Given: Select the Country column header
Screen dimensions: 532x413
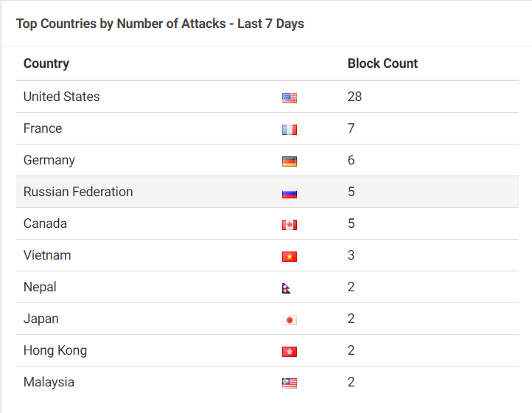Looking at the screenshot, I should pyautogui.click(x=46, y=63).
